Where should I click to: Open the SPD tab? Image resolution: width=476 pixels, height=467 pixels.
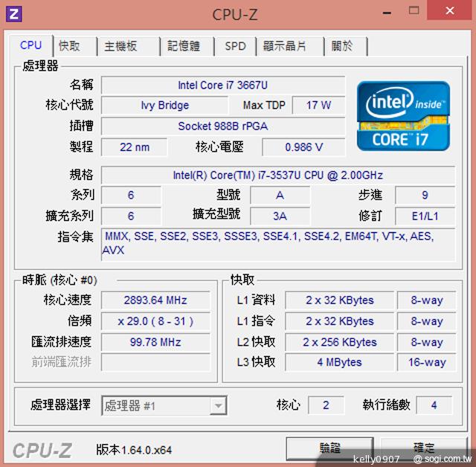pos(235,46)
